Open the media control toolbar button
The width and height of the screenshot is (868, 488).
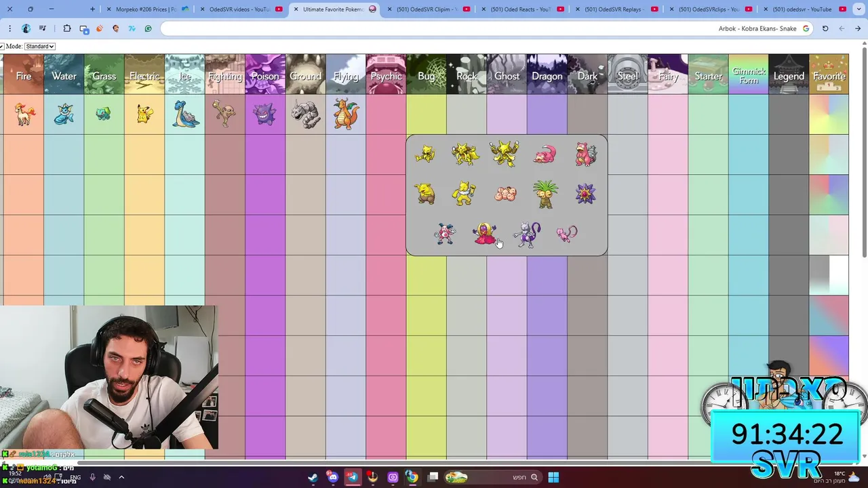coord(42,28)
